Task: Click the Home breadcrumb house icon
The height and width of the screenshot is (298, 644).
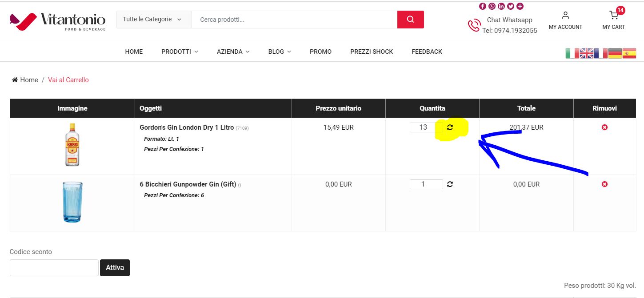Action: [15, 80]
